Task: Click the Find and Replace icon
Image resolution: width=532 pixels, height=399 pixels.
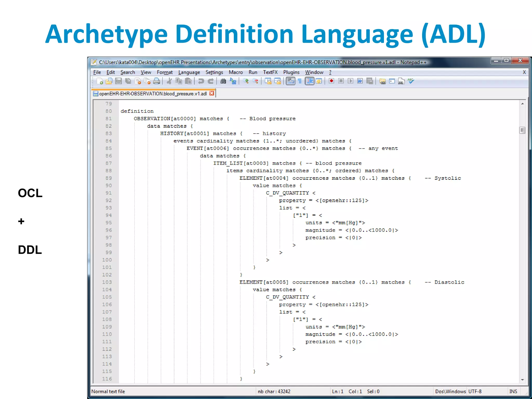Action: click(233, 81)
